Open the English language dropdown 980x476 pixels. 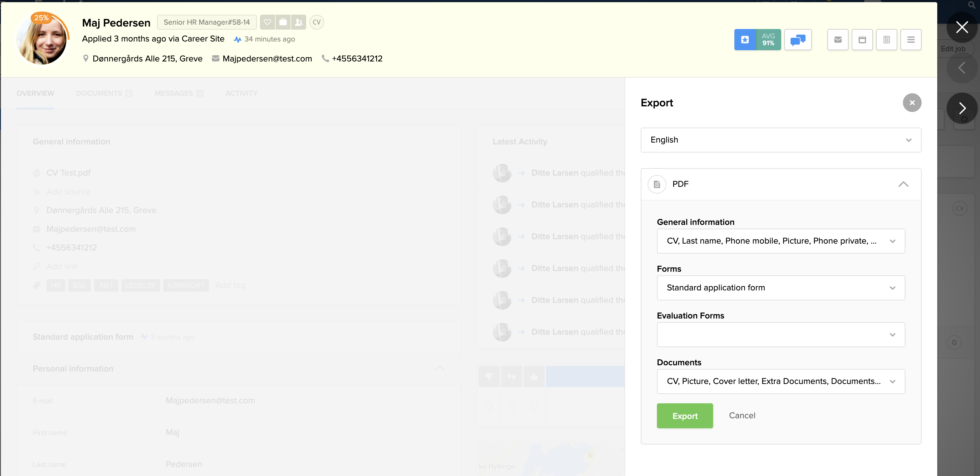pos(781,140)
